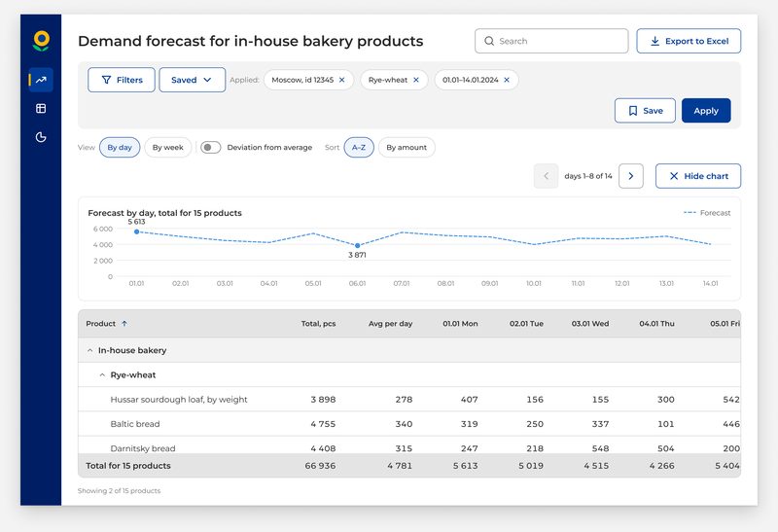Click the search magnifier icon
Screen dimensions: 778x532
[x=489, y=41]
